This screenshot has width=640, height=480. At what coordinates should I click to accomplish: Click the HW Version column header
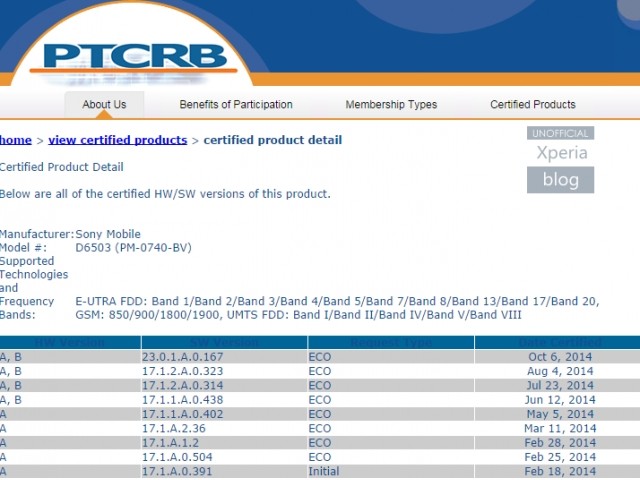click(70, 342)
